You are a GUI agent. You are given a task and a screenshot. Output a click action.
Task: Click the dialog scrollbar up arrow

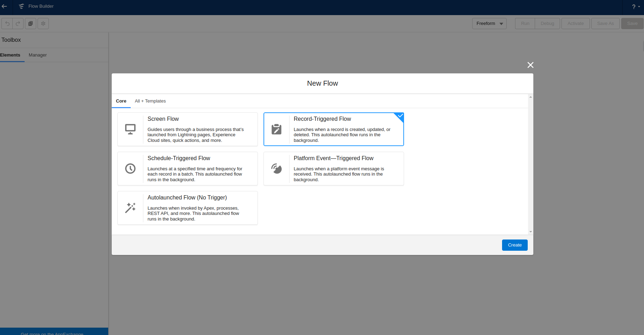[x=531, y=97]
